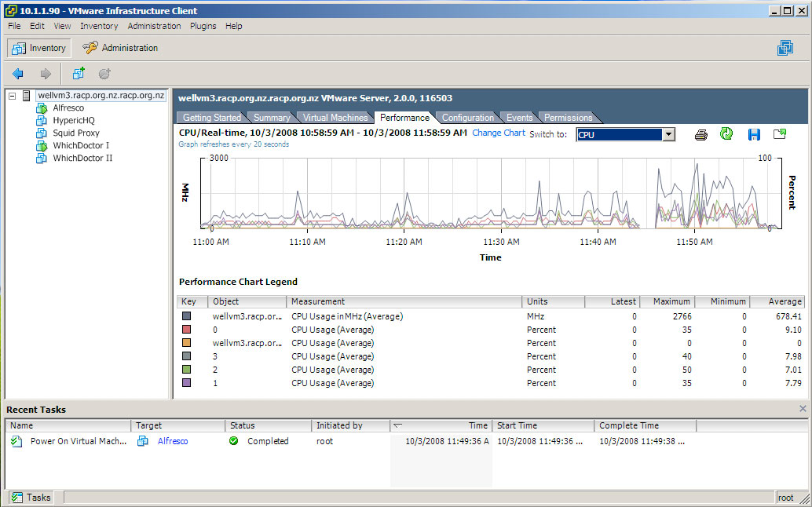Sort tasks by the Status column header
Screen dimensions: 812x507
coord(269,426)
